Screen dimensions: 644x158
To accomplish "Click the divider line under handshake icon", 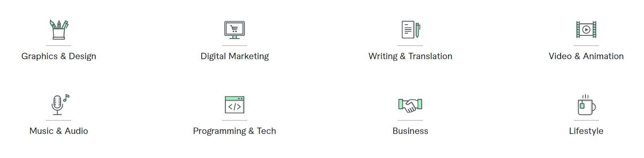I will 410,120.
